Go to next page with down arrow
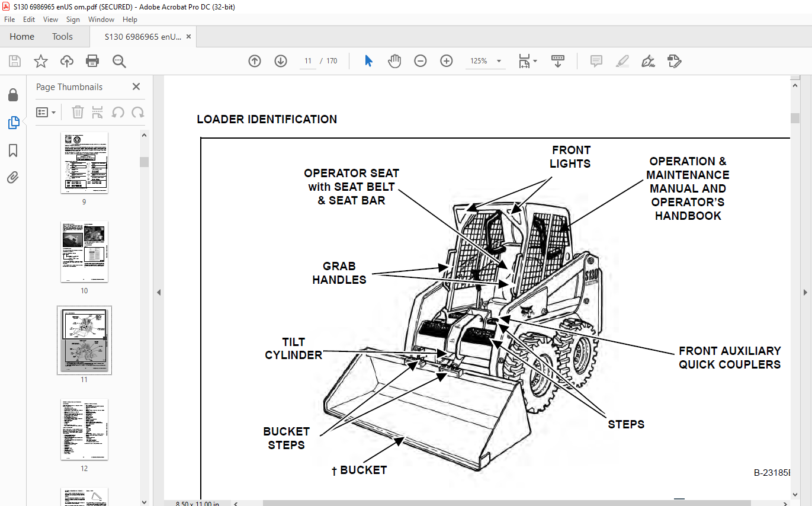The width and height of the screenshot is (812, 506). [280, 61]
